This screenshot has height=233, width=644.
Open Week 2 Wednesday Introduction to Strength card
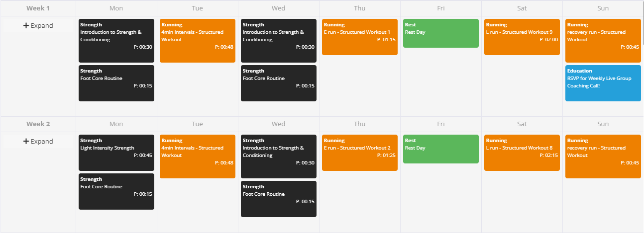pos(279,156)
